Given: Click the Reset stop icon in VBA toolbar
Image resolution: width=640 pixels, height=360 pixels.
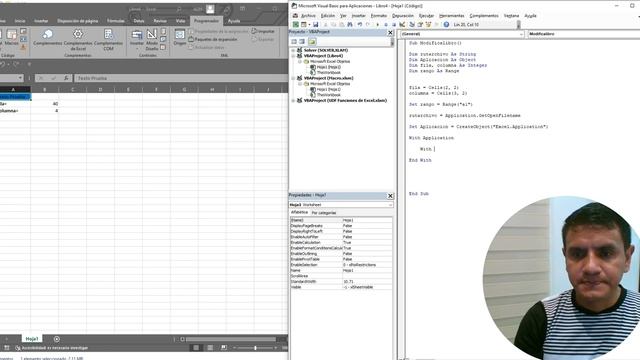Looking at the screenshot, I should [x=394, y=24].
